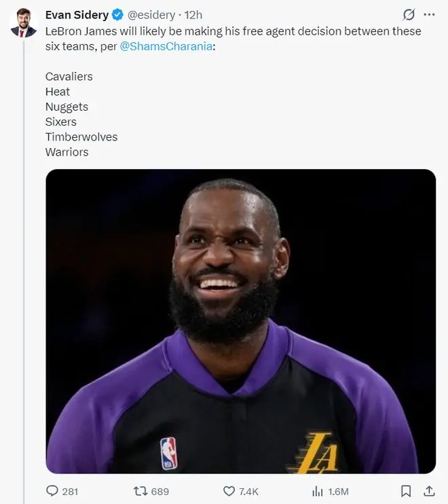Click the 281 replies count
This screenshot has height=504, width=448.
click(70, 492)
